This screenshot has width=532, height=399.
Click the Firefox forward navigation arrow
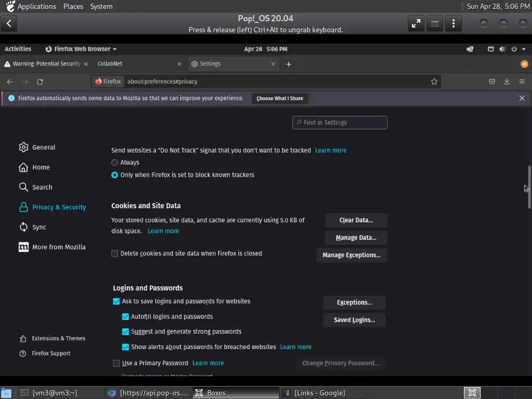(25, 82)
